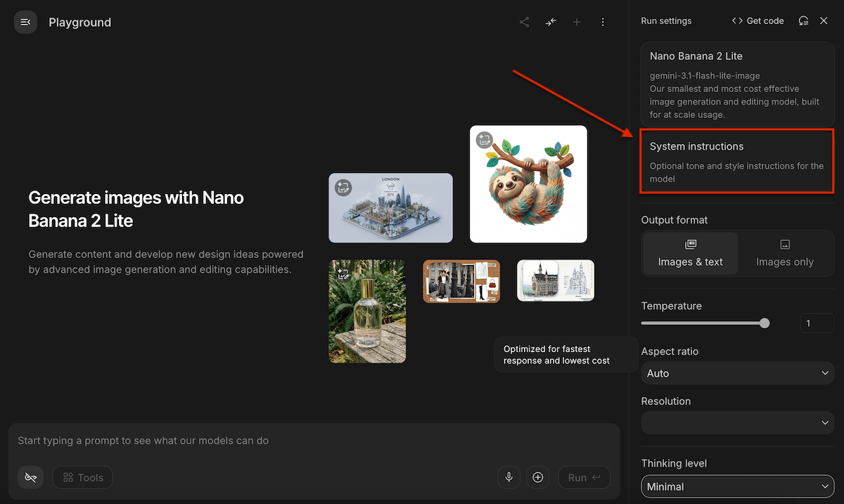This screenshot has width=844, height=504.
Task: Start a new chat with plus icon
Action: (577, 22)
